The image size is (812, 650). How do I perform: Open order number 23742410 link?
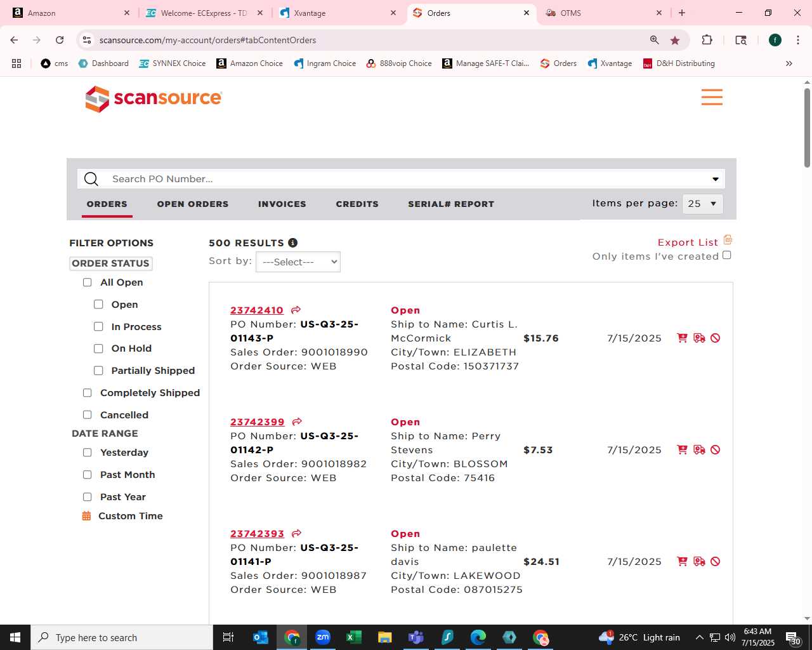click(x=257, y=310)
